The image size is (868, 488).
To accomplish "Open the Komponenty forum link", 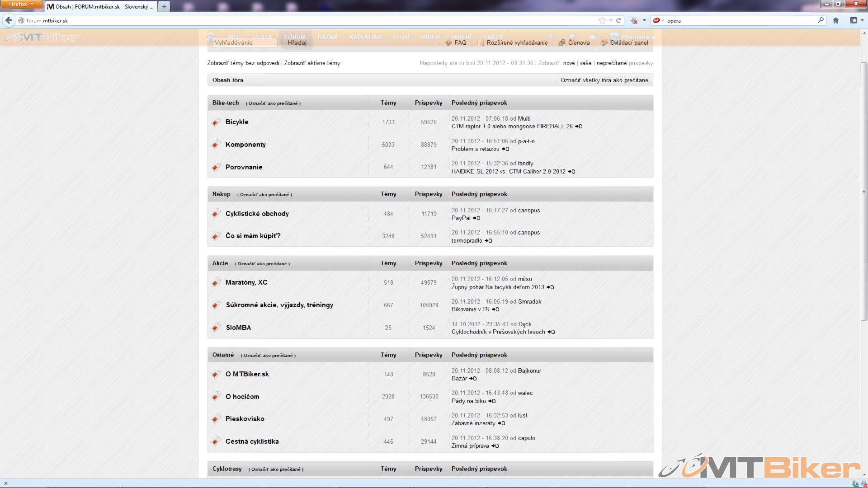I will pos(245,145).
